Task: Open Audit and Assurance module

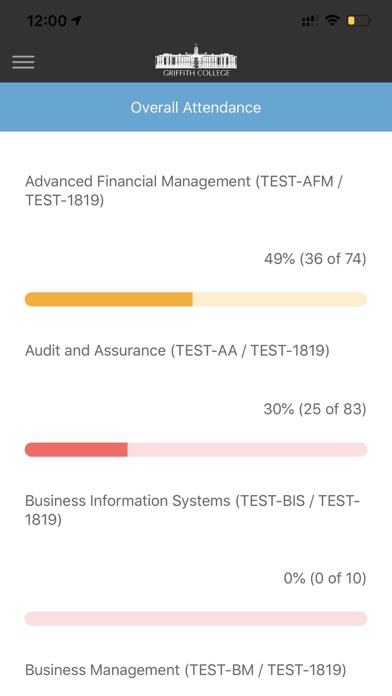Action: [x=177, y=351]
